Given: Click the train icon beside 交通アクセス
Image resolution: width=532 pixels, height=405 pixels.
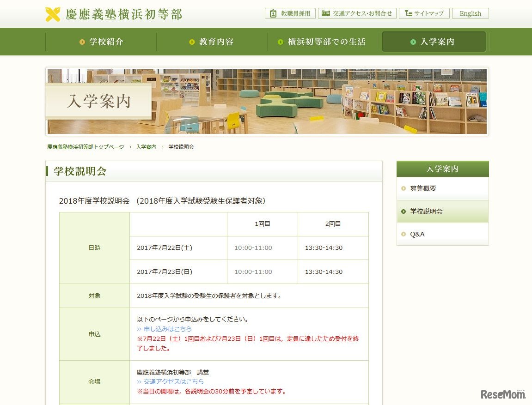Looking at the screenshot, I should (326, 13).
